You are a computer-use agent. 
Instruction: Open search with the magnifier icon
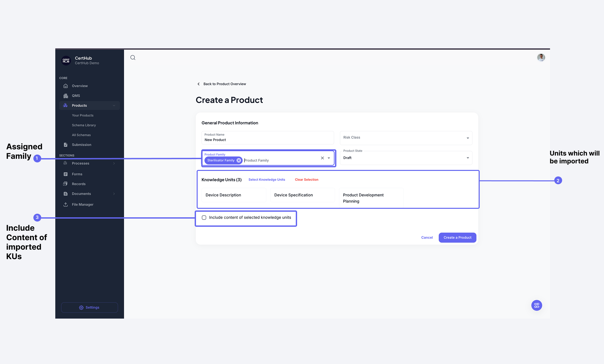[133, 58]
